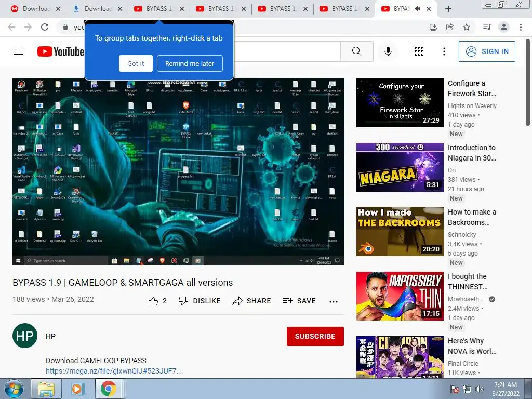This screenshot has height=399, width=532.
Task: Go to YouTube home via logo
Action: point(60,51)
